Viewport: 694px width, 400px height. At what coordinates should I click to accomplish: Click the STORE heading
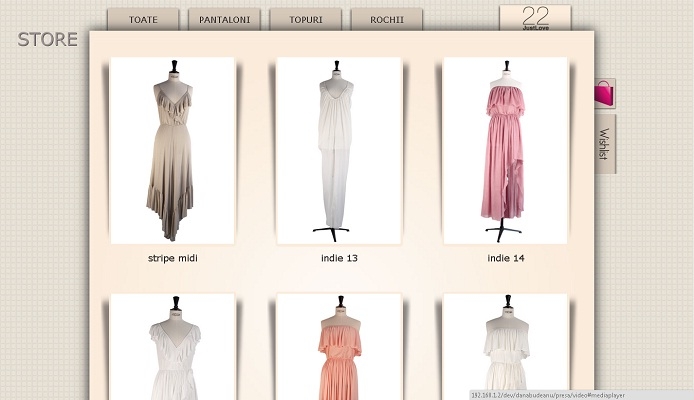[x=47, y=39]
